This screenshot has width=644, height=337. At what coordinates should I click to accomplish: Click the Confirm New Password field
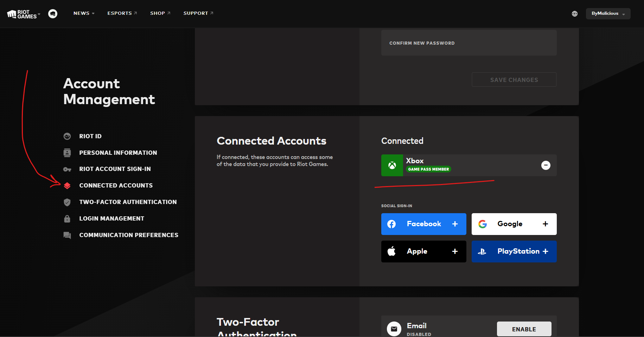469,43
